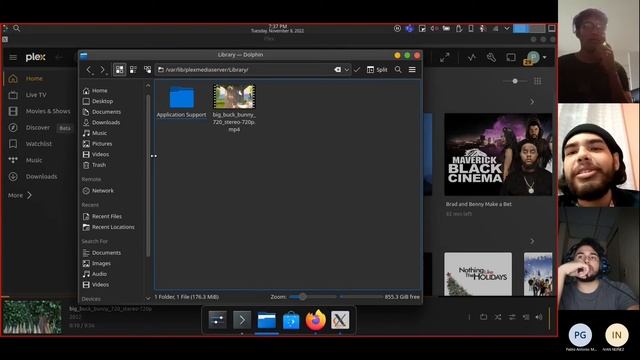The height and width of the screenshot is (360, 640).
Task: Open the Discover store dock icon
Action: [291, 320]
